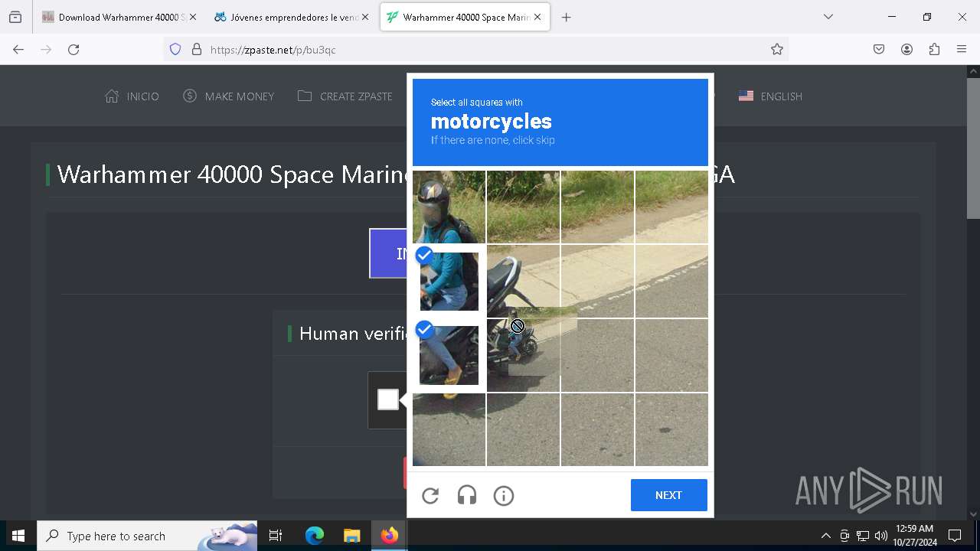Open Windows notification center
Screen dimensions: 980x551
(955, 536)
